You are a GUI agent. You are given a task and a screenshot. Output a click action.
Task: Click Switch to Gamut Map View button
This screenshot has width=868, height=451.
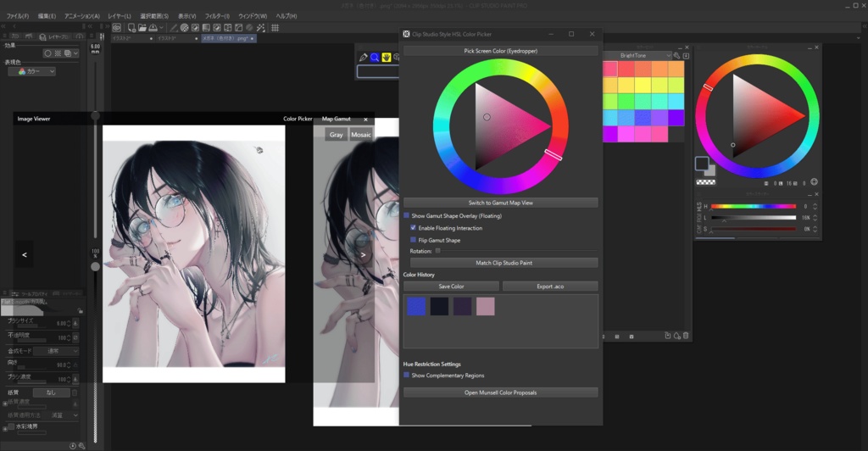click(x=500, y=203)
